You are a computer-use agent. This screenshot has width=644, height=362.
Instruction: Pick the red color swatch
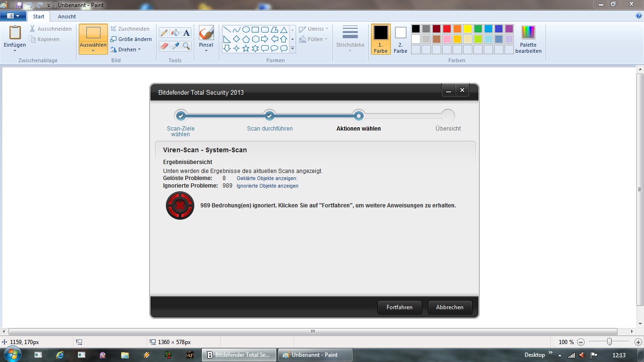[x=446, y=29]
